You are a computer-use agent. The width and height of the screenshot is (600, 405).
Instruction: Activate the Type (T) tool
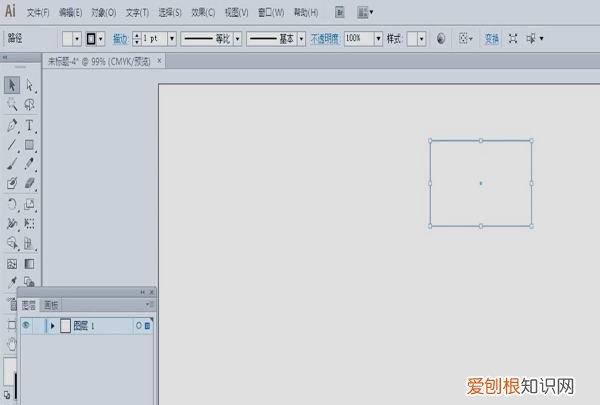coord(30,126)
